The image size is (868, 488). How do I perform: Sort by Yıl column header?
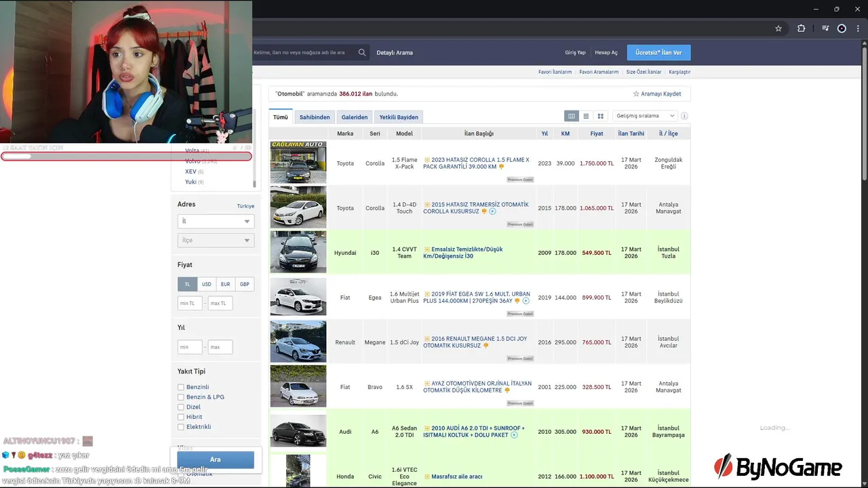click(545, 134)
